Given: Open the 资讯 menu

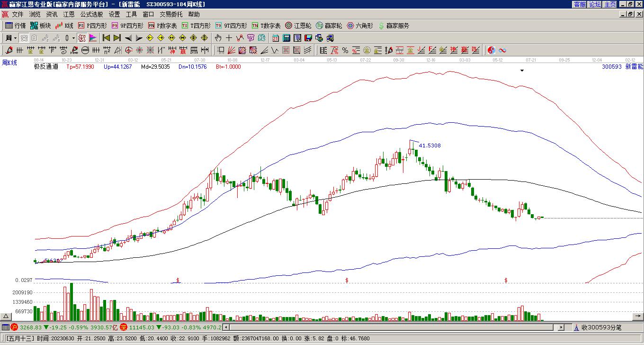Looking at the screenshot, I should [x=52, y=15].
